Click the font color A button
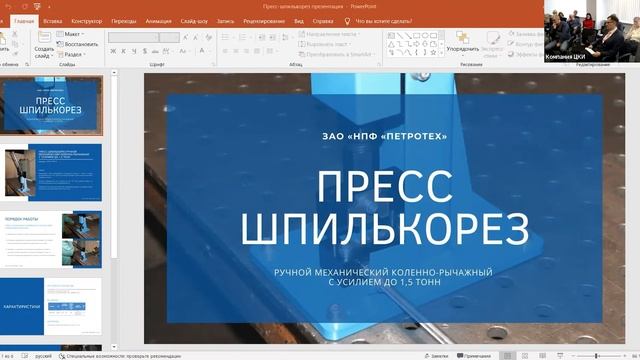 click(x=202, y=51)
